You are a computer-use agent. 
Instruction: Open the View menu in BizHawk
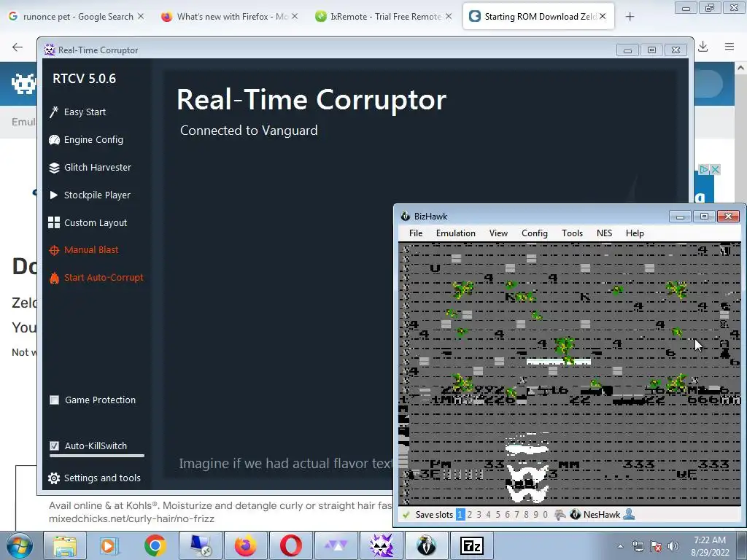tap(498, 233)
